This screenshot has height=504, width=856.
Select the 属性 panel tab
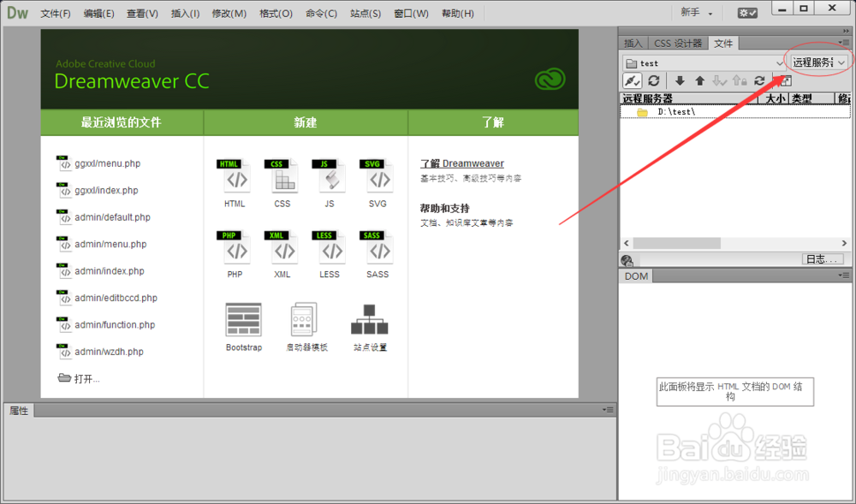(19, 411)
